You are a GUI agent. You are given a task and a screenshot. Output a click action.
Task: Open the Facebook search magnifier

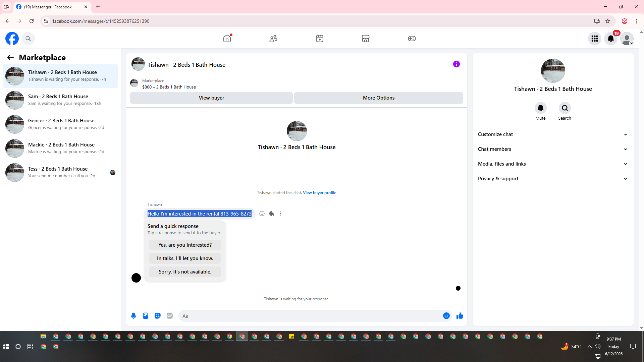pos(28,39)
